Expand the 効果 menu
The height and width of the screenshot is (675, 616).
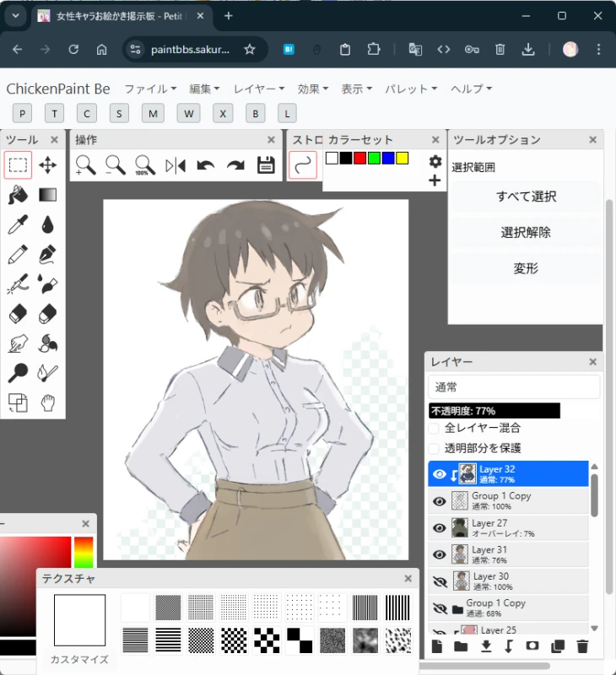click(313, 89)
